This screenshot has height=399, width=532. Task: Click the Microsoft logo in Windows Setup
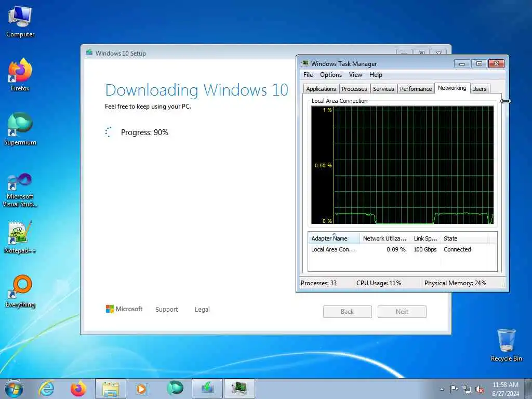pyautogui.click(x=124, y=309)
